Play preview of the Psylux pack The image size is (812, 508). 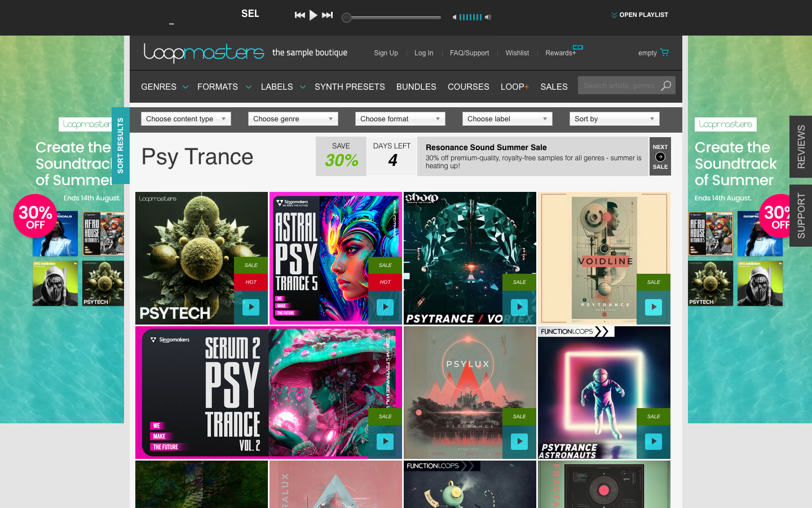click(x=519, y=441)
